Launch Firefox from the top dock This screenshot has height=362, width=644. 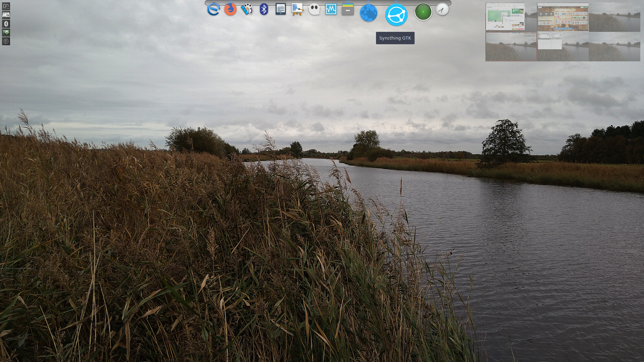click(230, 10)
